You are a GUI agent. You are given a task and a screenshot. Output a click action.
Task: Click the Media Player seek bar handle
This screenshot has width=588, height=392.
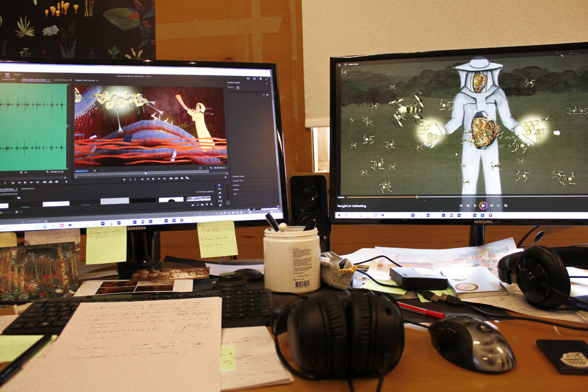(417, 197)
